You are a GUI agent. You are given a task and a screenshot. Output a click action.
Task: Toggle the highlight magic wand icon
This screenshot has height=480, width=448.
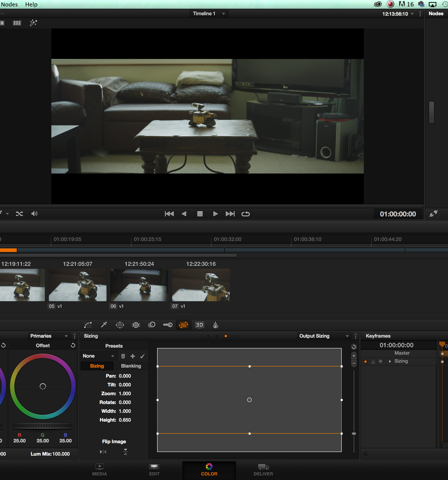point(33,23)
